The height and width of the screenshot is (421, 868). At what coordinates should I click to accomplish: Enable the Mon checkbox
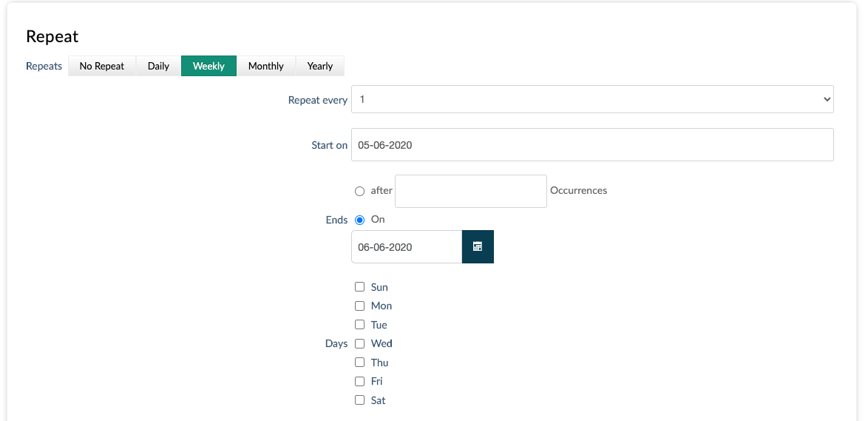coord(360,306)
